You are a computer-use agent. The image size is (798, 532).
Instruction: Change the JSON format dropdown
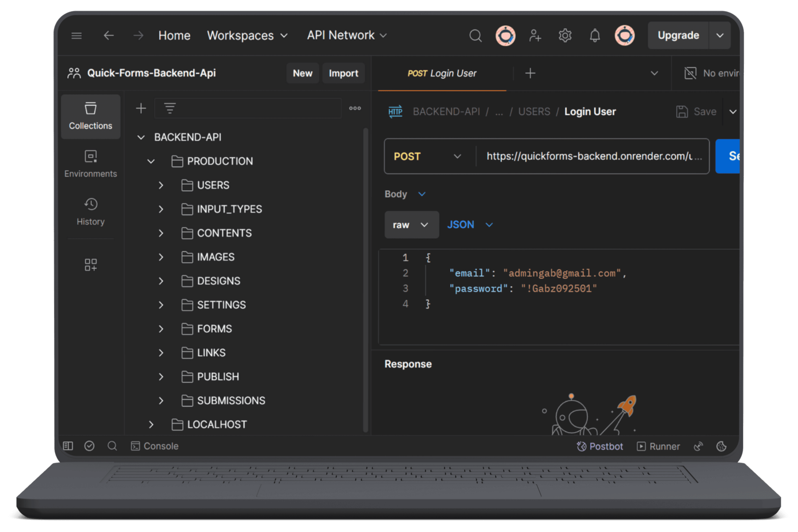(470, 225)
